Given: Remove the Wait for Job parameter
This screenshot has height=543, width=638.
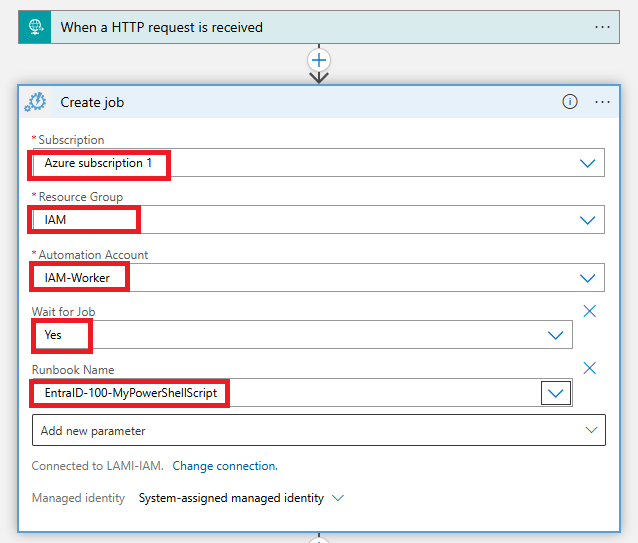Looking at the screenshot, I should pos(589,311).
